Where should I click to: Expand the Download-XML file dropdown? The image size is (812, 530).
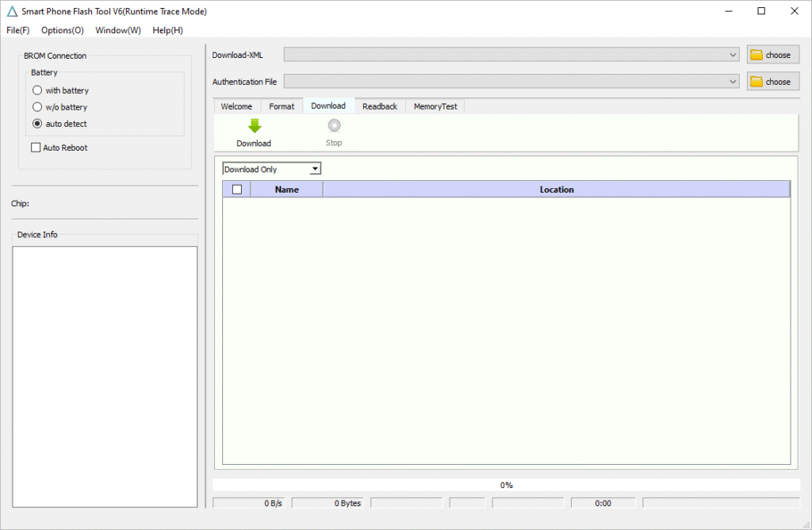[733, 54]
